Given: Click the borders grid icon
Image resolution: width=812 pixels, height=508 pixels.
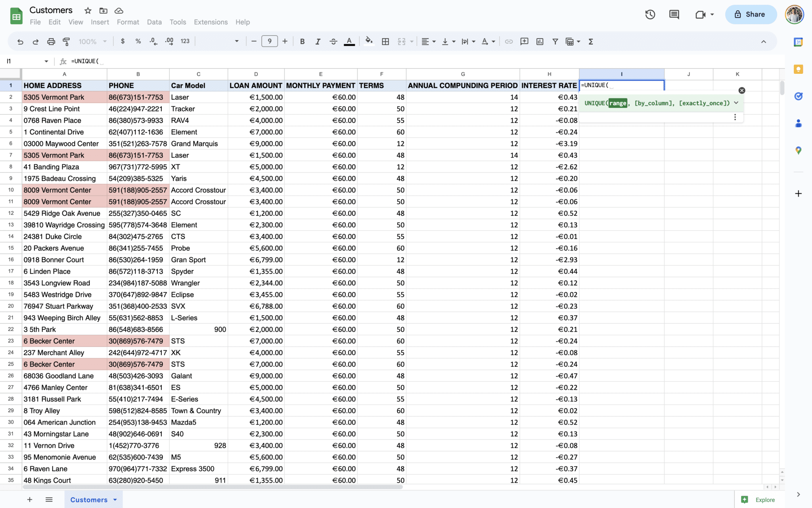Looking at the screenshot, I should (385, 41).
